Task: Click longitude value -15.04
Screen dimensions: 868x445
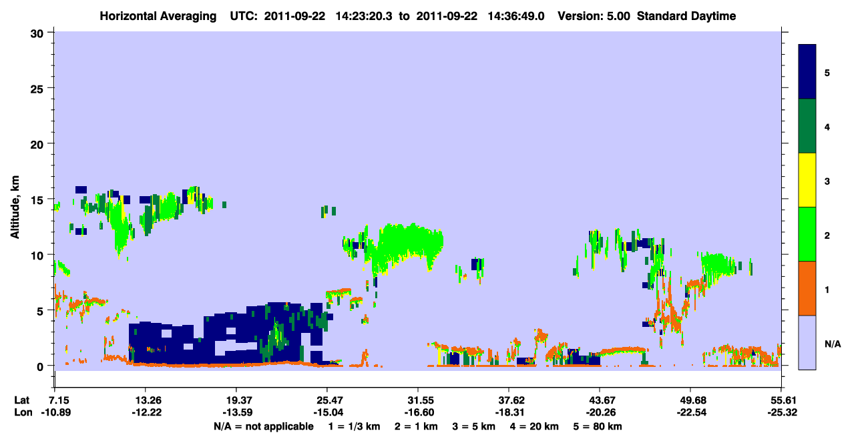Action: [x=327, y=412]
